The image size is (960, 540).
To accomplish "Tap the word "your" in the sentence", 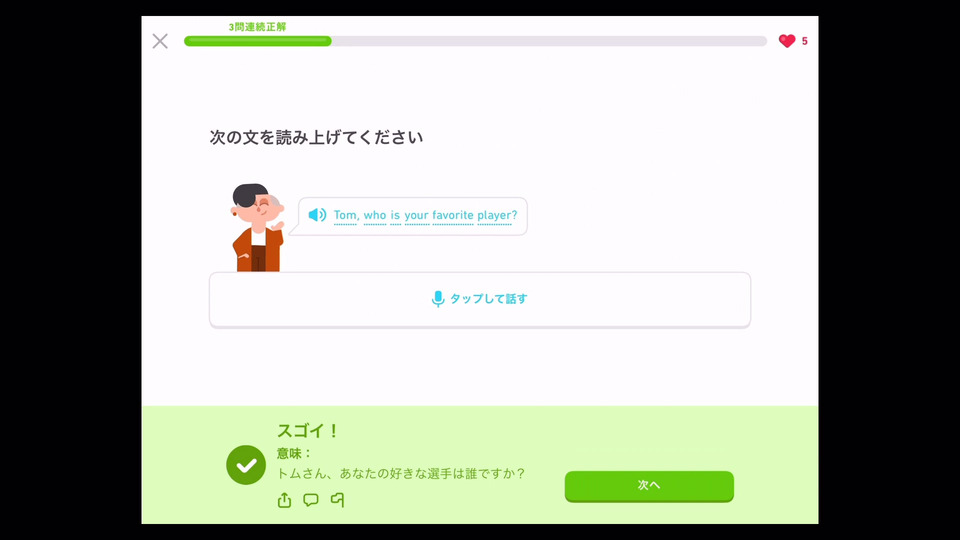I will point(417,216).
